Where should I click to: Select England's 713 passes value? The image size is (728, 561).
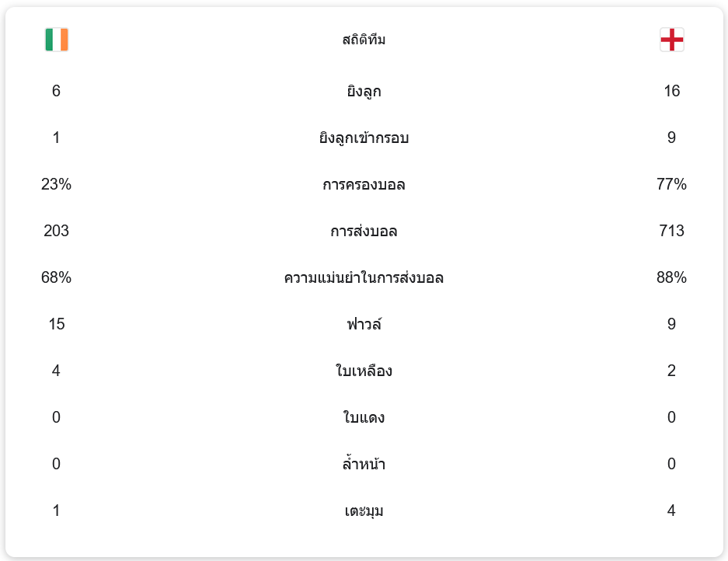[x=671, y=232]
